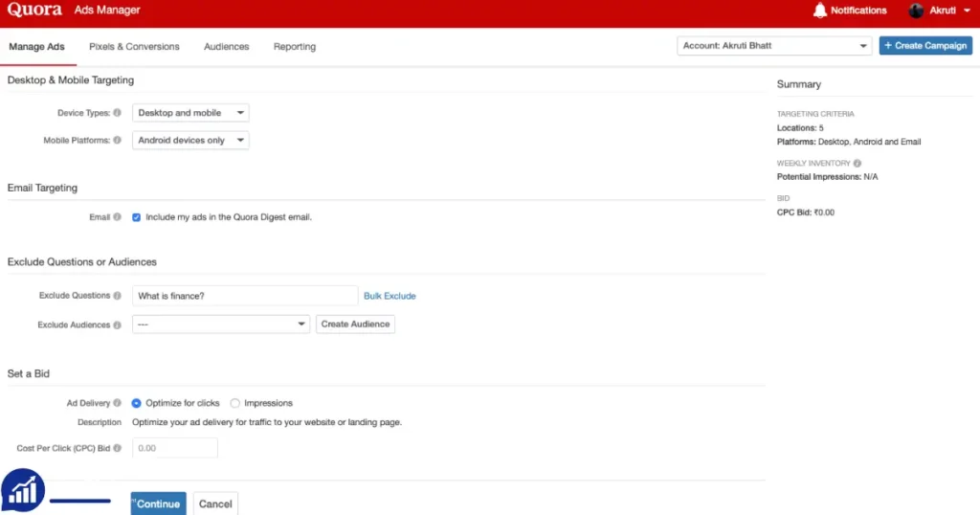Image resolution: width=980 pixels, height=515 pixels.
Task: Click 'Locations: 5' in Summary
Action: [x=801, y=127]
